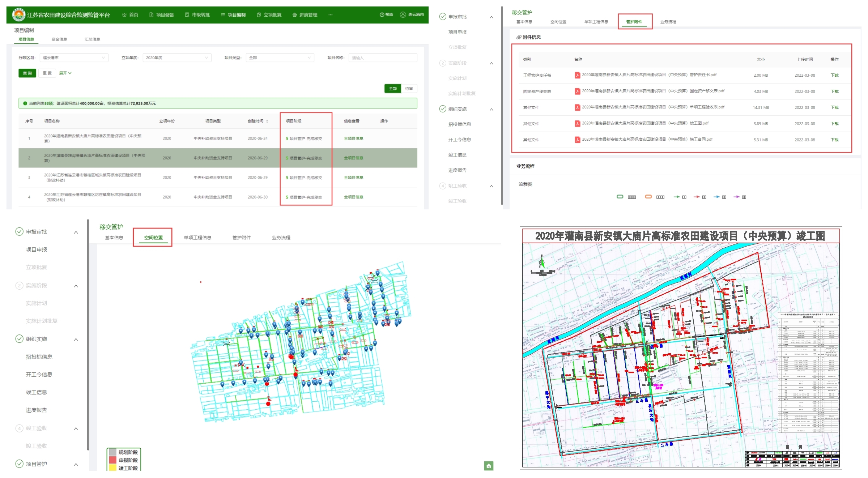Click the 项目名称 input field
The height and width of the screenshot is (478, 868).
pos(383,57)
